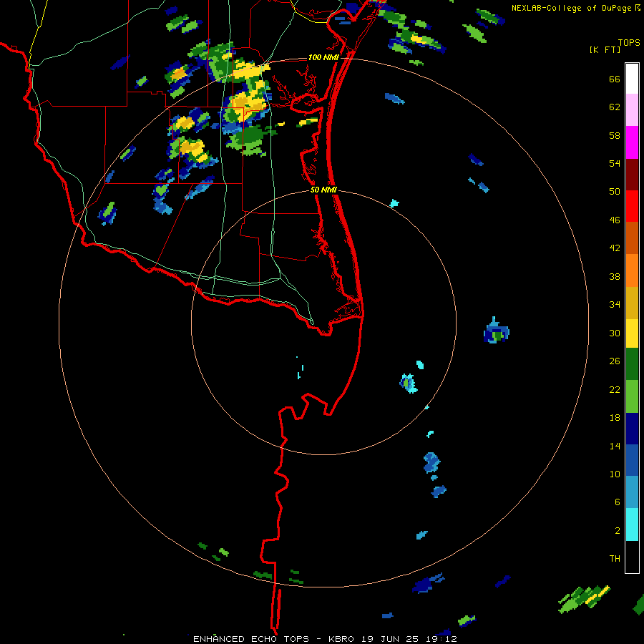Select the 6 value on the legend
Viewport: 644px width, 644px height.
coord(618,502)
